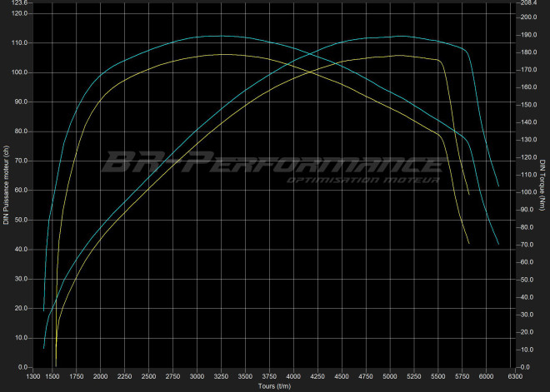
Task: Select the 'DIN Puissance moteur (ch)' axis title
Action: 6,185
